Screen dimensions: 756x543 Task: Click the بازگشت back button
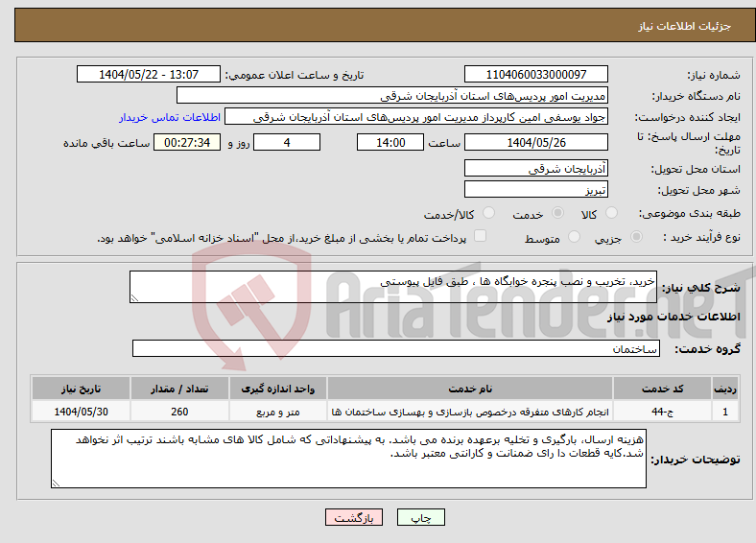click(x=354, y=517)
